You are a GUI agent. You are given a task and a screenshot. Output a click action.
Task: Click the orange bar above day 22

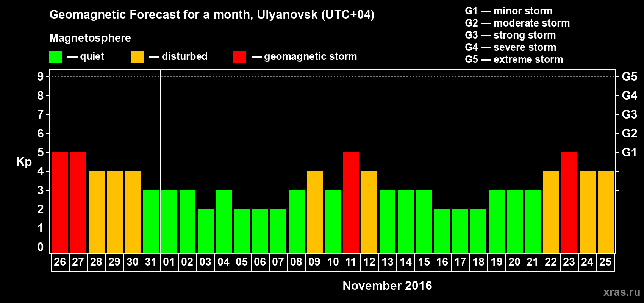tap(551, 212)
